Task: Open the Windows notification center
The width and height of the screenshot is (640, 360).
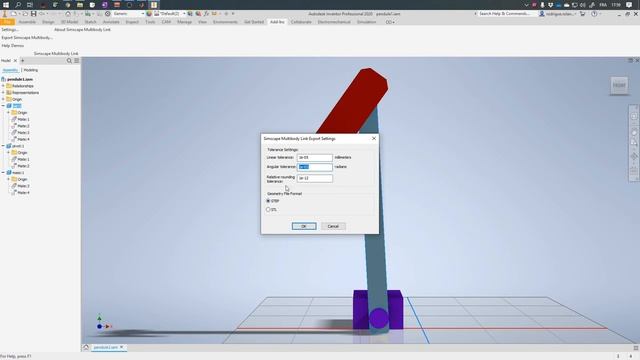Action: tap(629, 5)
